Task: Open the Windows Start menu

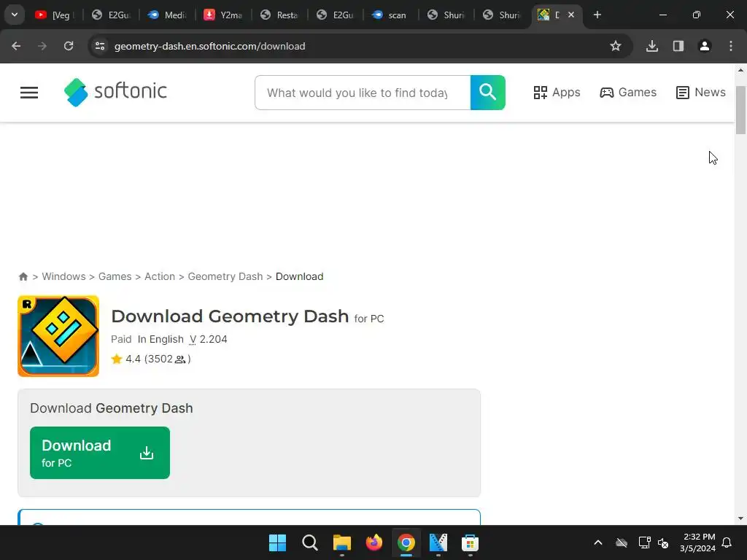Action: pyautogui.click(x=278, y=542)
